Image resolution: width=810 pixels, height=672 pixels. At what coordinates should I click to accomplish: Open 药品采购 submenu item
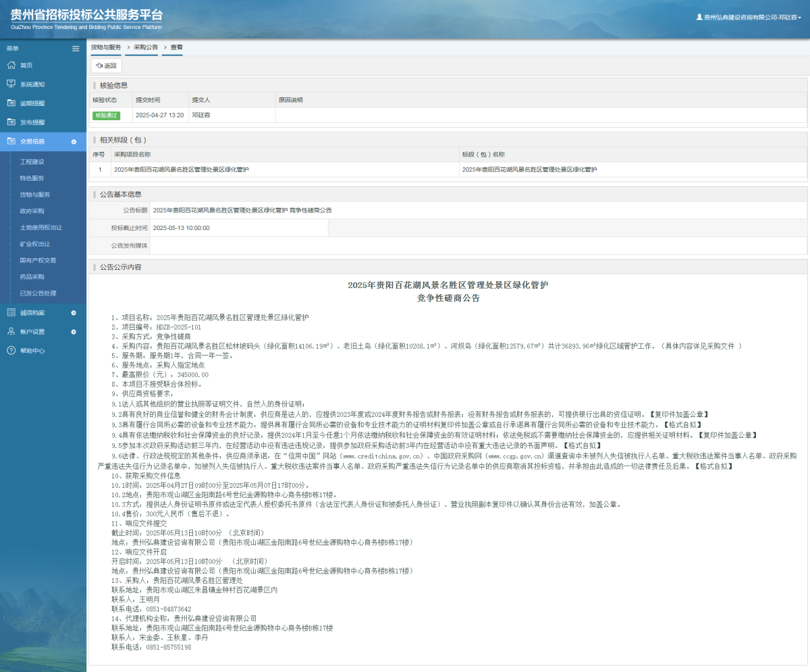click(x=32, y=277)
